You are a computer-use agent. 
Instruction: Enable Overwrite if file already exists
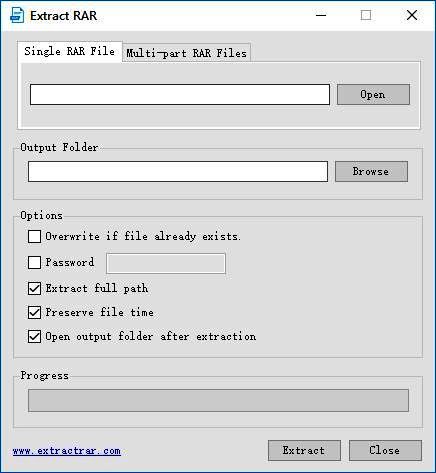click(34, 236)
